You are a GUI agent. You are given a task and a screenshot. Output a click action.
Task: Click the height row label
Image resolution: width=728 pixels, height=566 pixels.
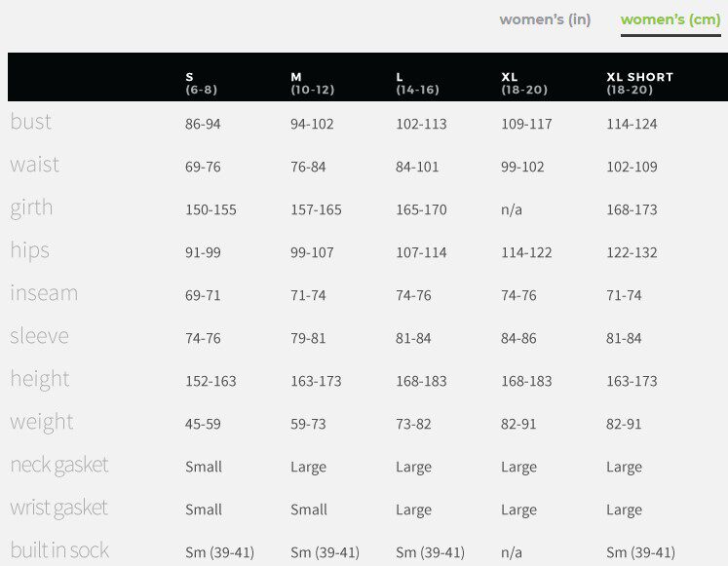tap(40, 379)
